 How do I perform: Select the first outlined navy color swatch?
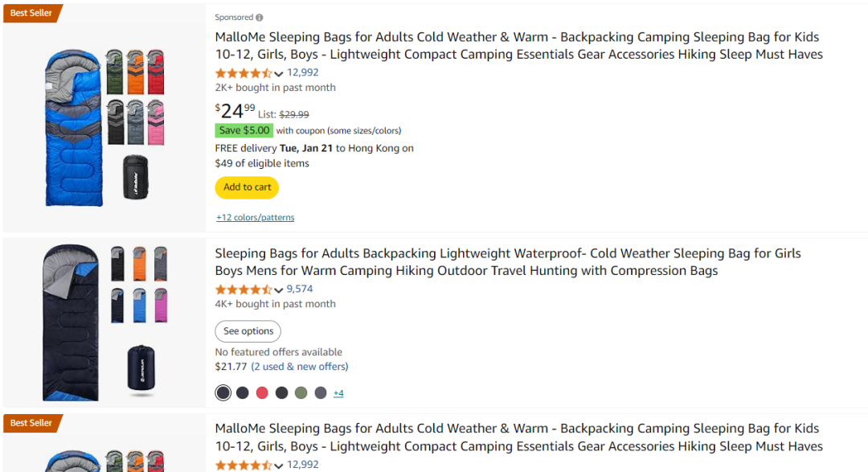(223, 392)
